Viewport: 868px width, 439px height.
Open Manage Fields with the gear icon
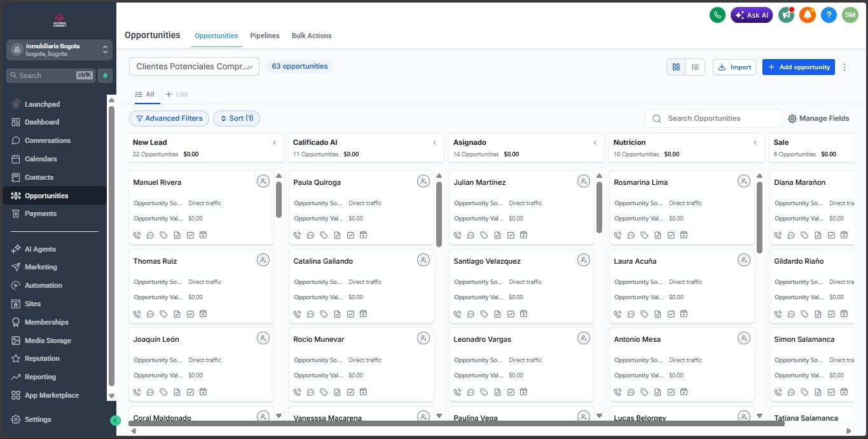[819, 118]
